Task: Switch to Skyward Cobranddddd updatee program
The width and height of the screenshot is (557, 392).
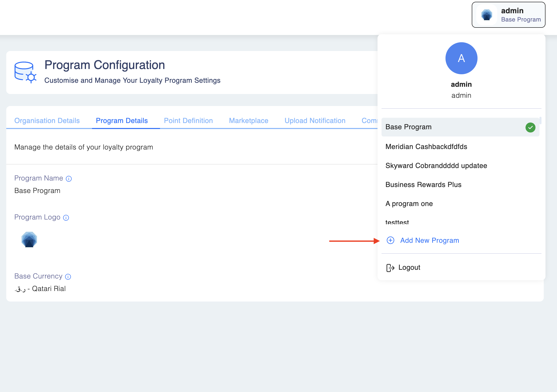Action: [436, 166]
